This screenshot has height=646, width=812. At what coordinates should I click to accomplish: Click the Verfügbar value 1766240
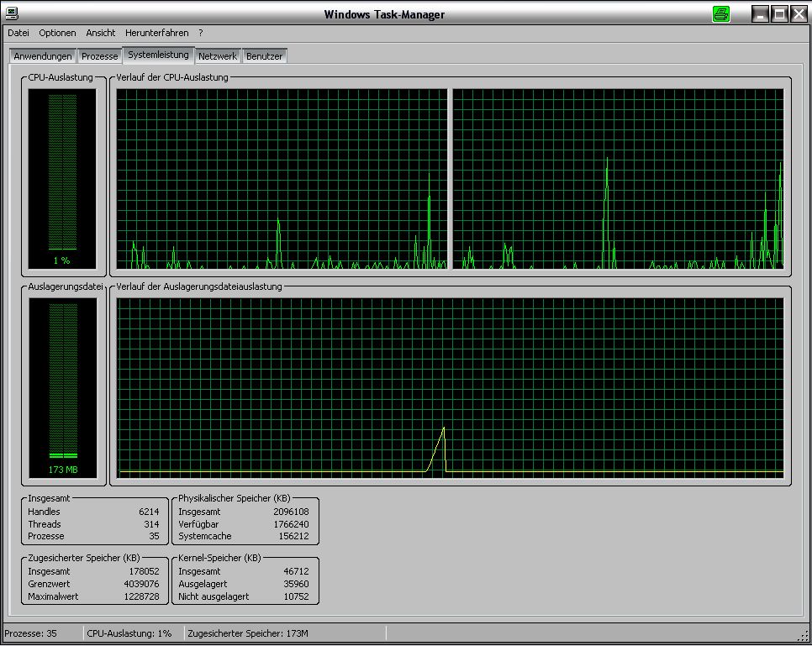pyautogui.click(x=291, y=524)
